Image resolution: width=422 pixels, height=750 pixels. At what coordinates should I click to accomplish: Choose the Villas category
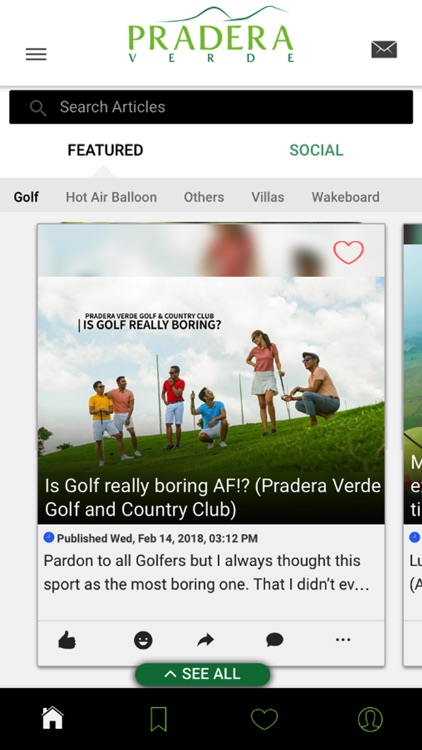(268, 197)
